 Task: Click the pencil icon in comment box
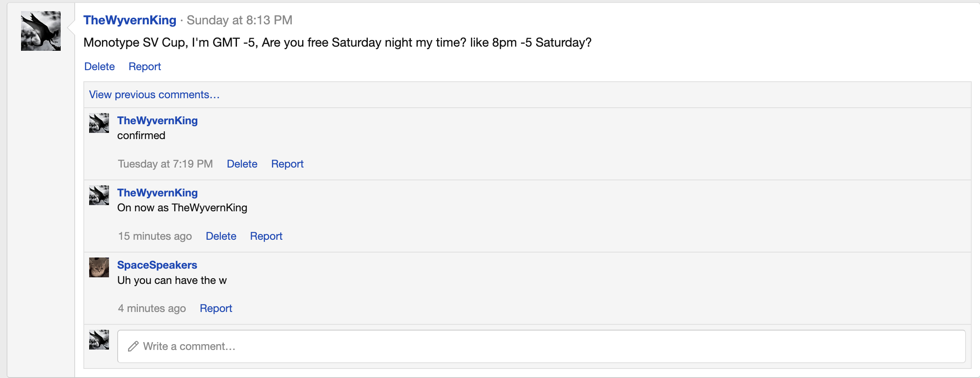133,346
